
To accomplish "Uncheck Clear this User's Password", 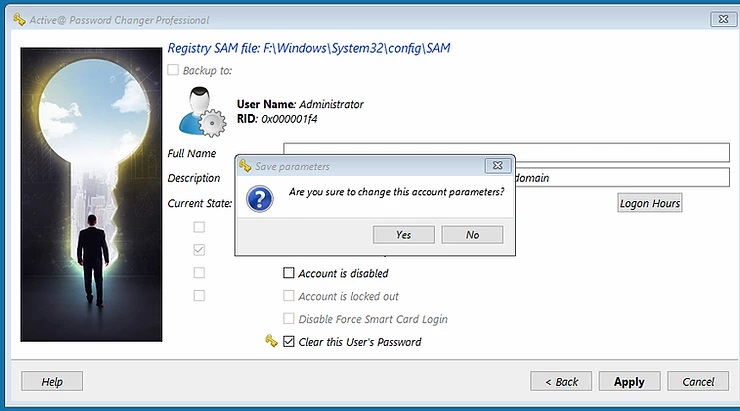I will (x=288, y=341).
